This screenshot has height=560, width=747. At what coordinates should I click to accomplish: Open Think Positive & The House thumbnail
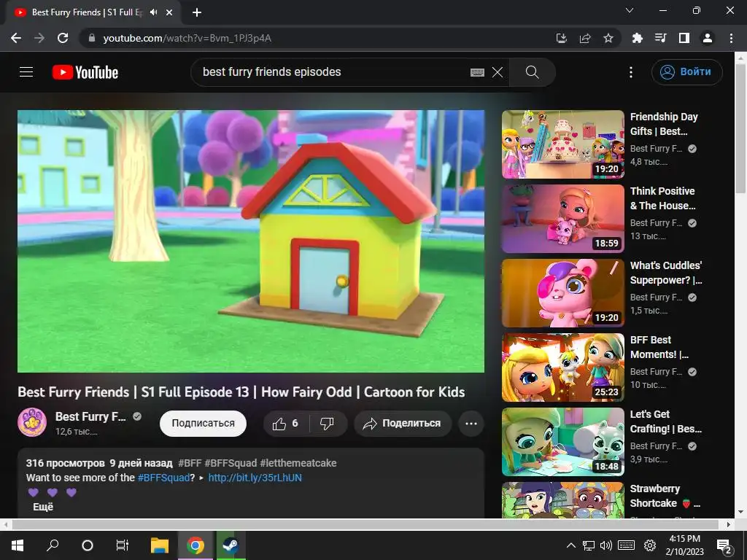coord(563,219)
